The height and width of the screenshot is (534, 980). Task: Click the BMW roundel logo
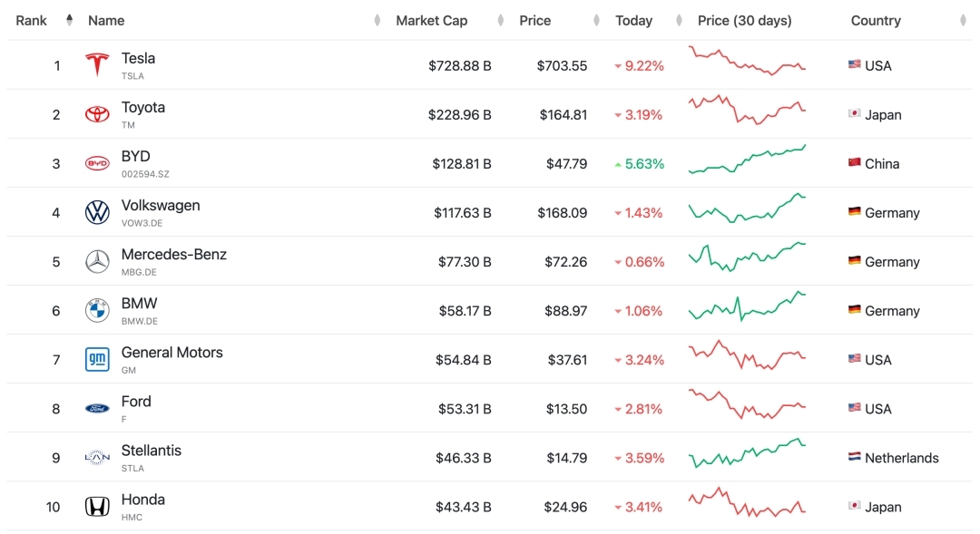97,310
